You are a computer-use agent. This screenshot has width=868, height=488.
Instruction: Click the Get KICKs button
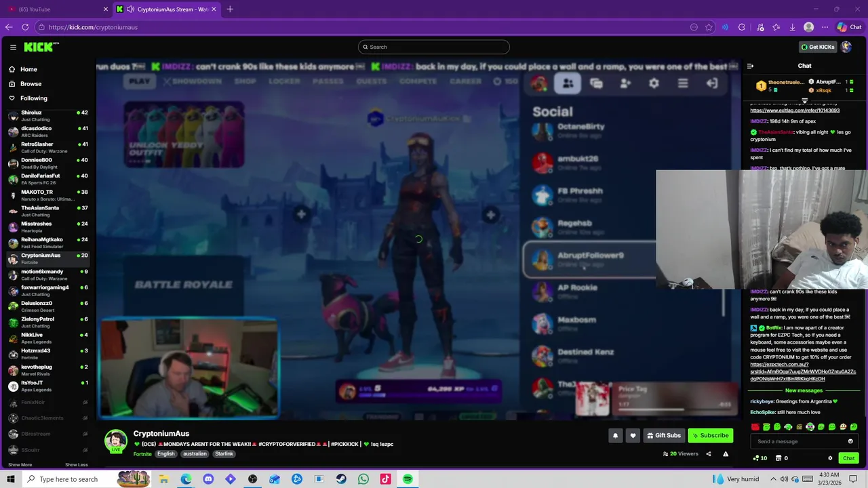click(x=818, y=47)
